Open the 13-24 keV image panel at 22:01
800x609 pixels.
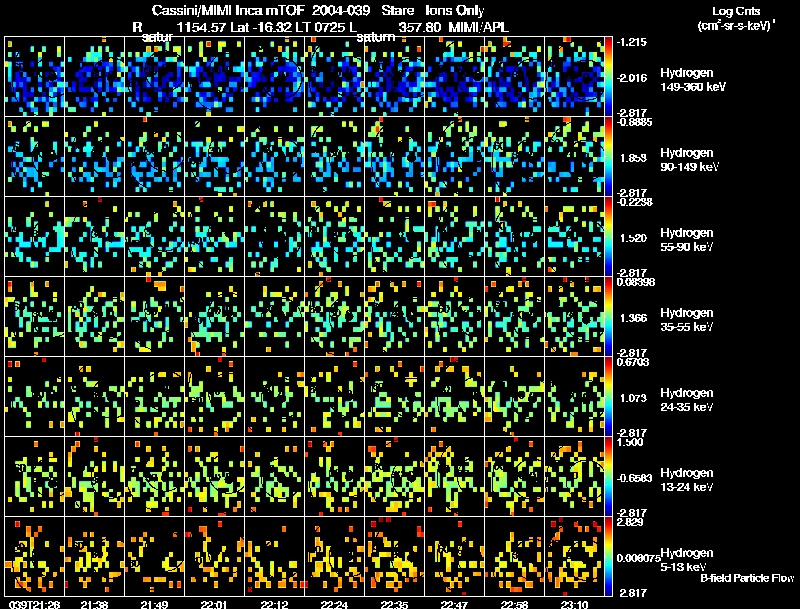pos(214,477)
